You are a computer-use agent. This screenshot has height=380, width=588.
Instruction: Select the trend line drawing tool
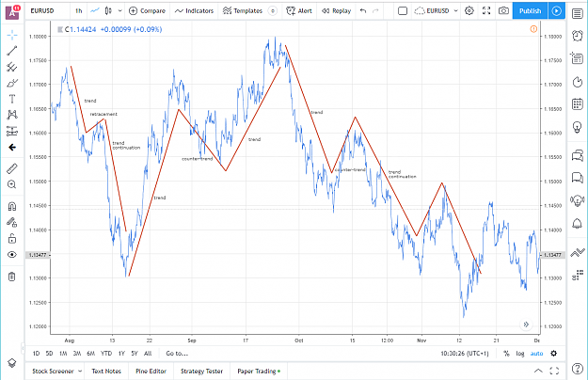click(x=12, y=51)
